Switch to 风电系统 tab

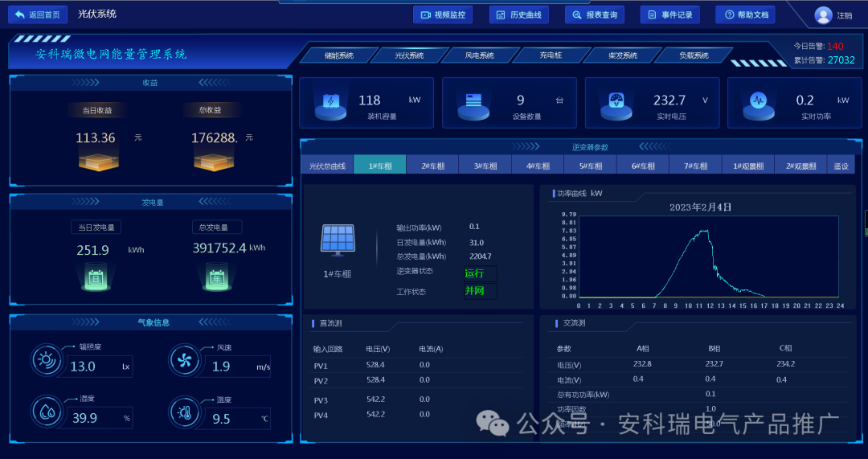click(x=479, y=55)
